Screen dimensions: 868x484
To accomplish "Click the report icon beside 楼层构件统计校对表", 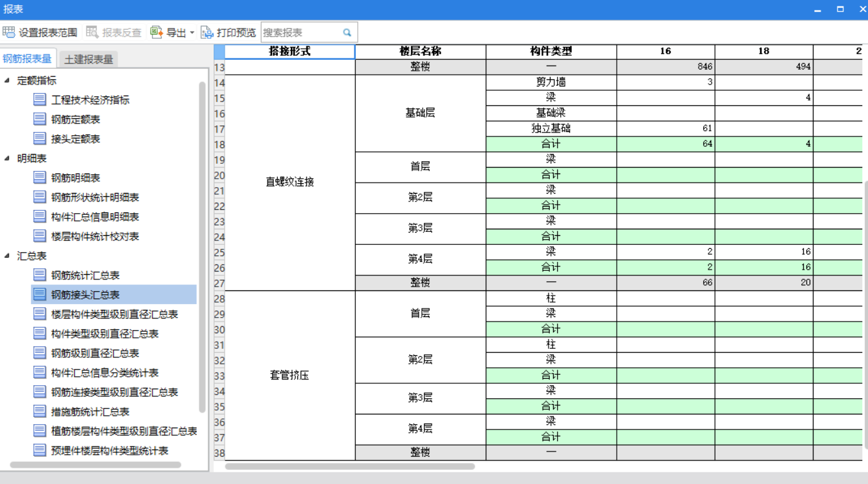I will coord(40,236).
